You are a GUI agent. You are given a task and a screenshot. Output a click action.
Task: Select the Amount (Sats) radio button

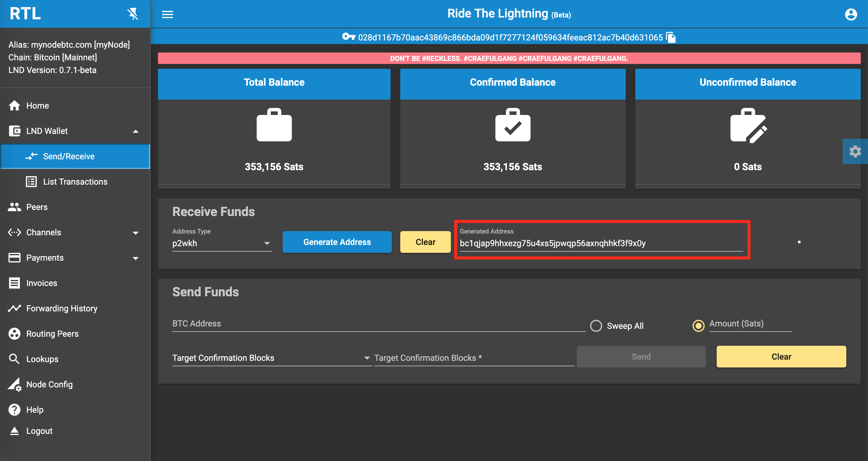click(698, 326)
